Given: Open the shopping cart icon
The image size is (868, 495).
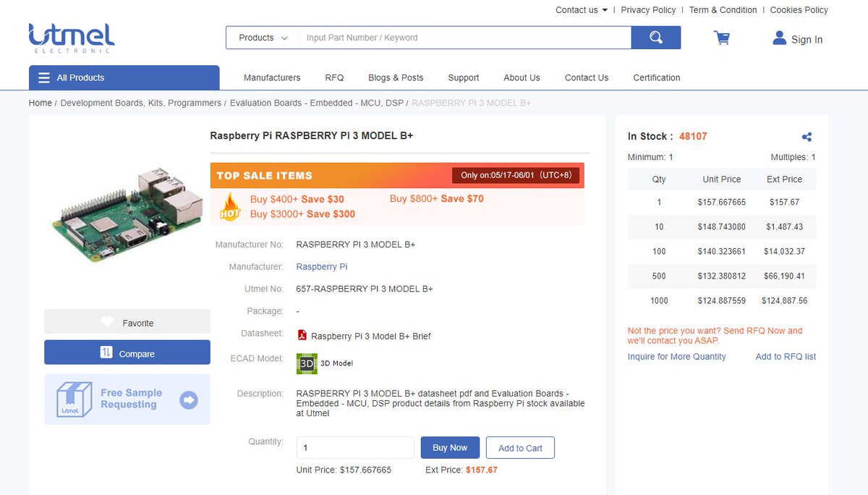Looking at the screenshot, I should point(722,38).
